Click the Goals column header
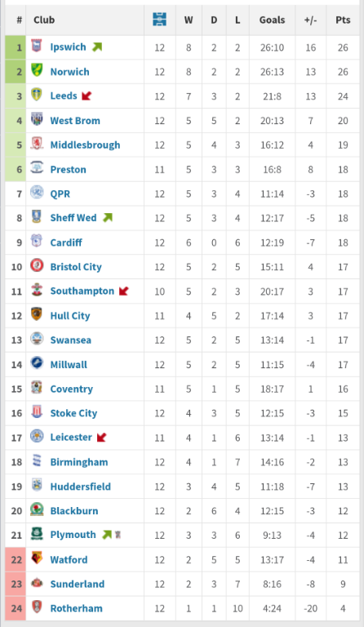Screen dimensions: 364x627 click(x=272, y=20)
